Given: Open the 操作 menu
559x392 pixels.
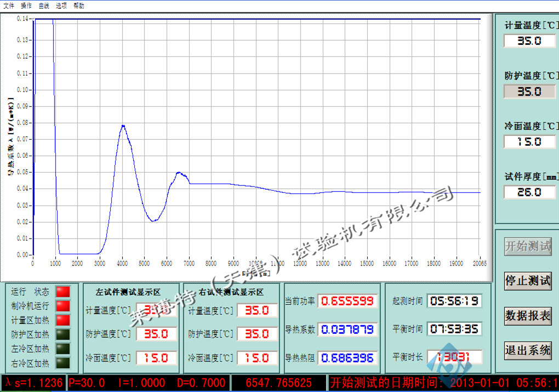Looking at the screenshot, I should coord(26,5).
